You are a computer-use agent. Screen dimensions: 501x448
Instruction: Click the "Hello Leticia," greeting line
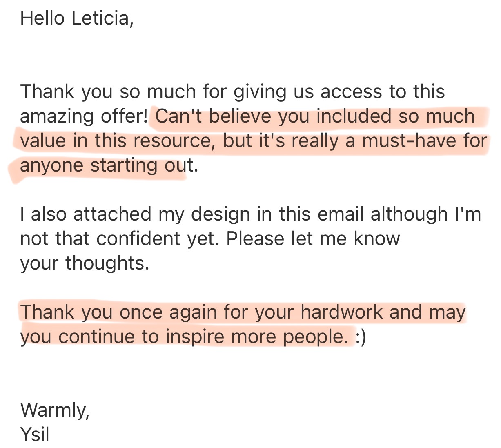77,18
